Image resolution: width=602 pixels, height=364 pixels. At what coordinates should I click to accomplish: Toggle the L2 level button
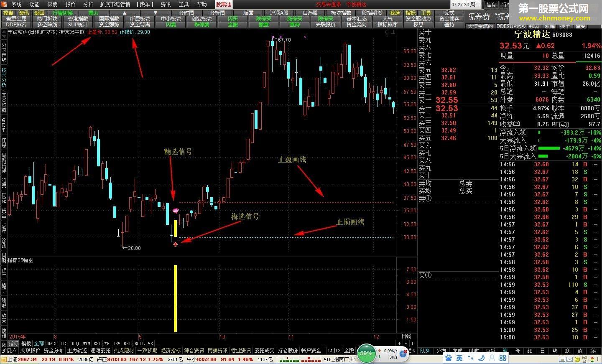click(338, 351)
